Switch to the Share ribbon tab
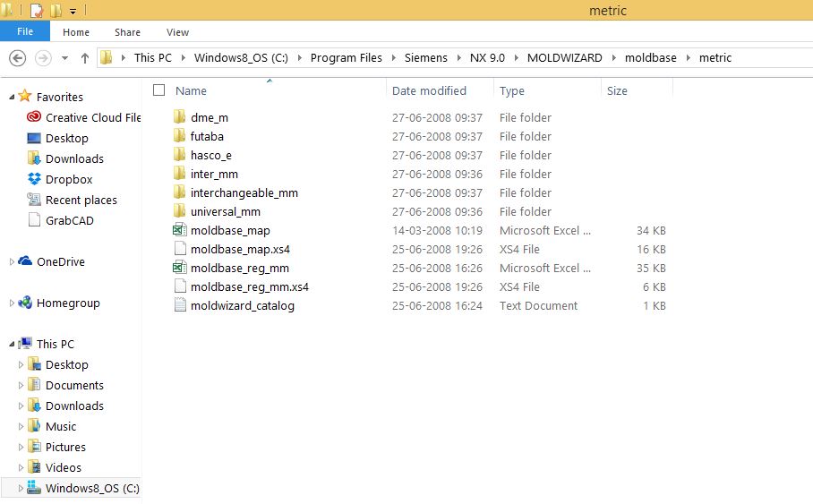The image size is (813, 504). tap(127, 32)
